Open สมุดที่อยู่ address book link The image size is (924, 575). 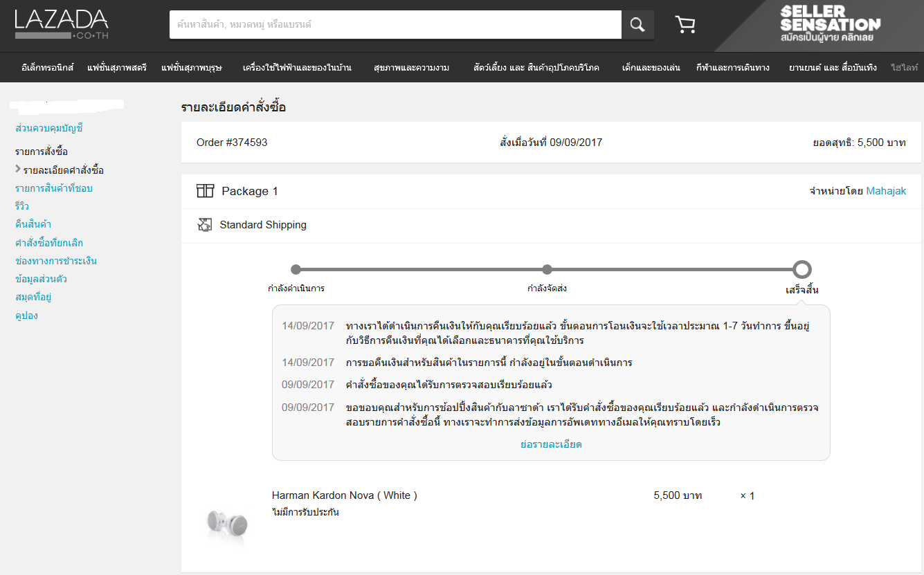(x=33, y=298)
